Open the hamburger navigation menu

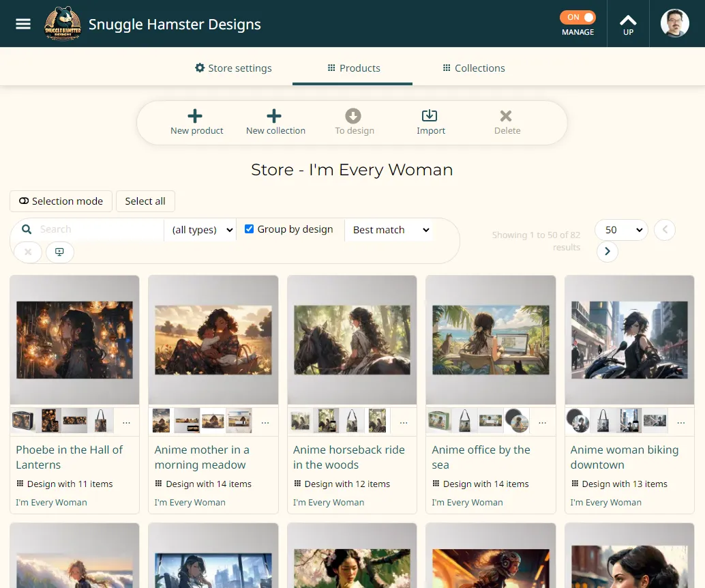tap(23, 24)
